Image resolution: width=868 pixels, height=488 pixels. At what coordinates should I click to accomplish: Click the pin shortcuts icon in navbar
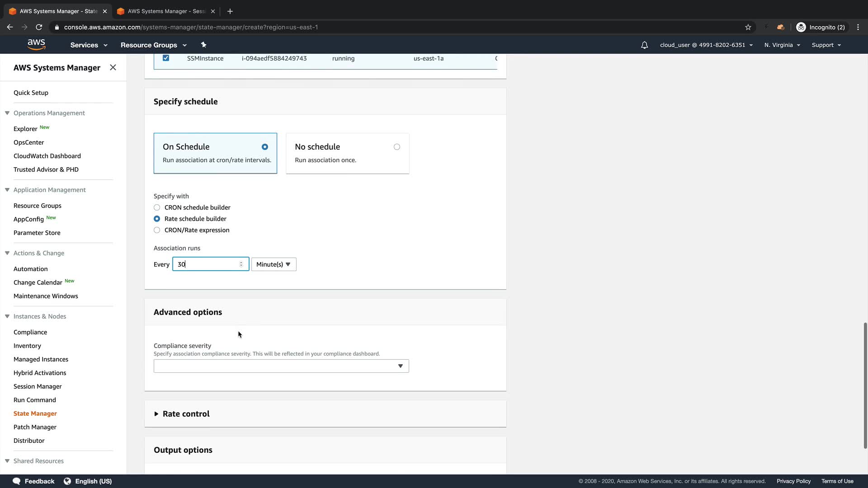203,45
